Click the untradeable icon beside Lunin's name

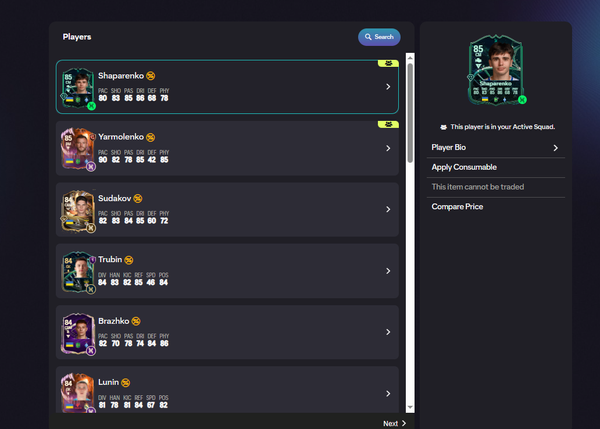(126, 381)
